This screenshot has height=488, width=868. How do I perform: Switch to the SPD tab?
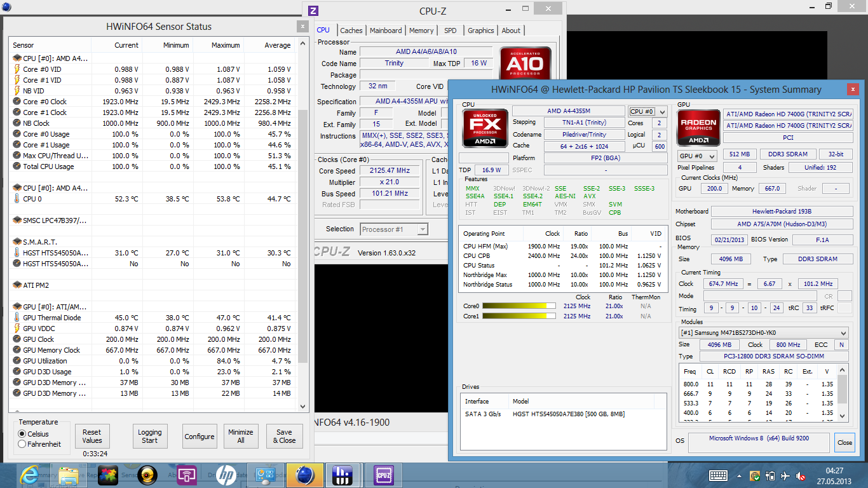[x=450, y=30]
